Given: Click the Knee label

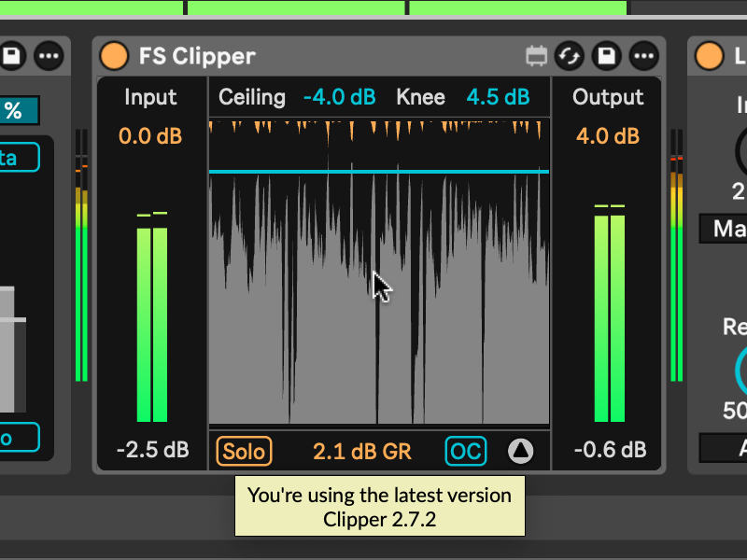Looking at the screenshot, I should [421, 97].
